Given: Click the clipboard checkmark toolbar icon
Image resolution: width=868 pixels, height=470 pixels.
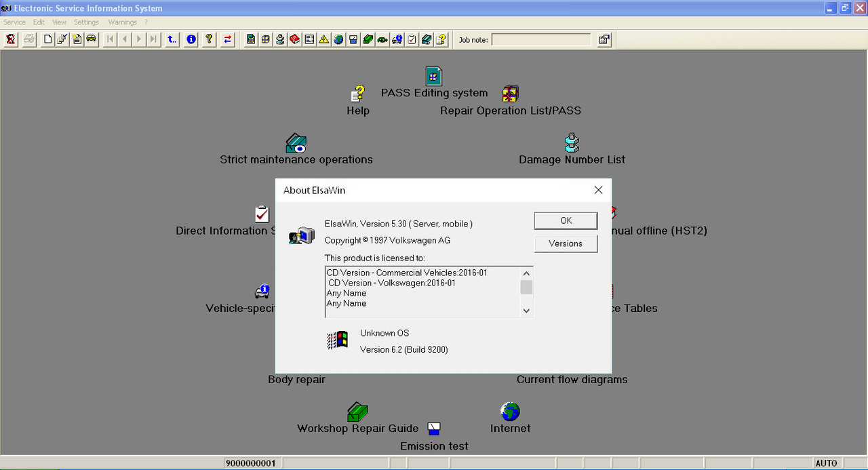Looking at the screenshot, I should 412,39.
